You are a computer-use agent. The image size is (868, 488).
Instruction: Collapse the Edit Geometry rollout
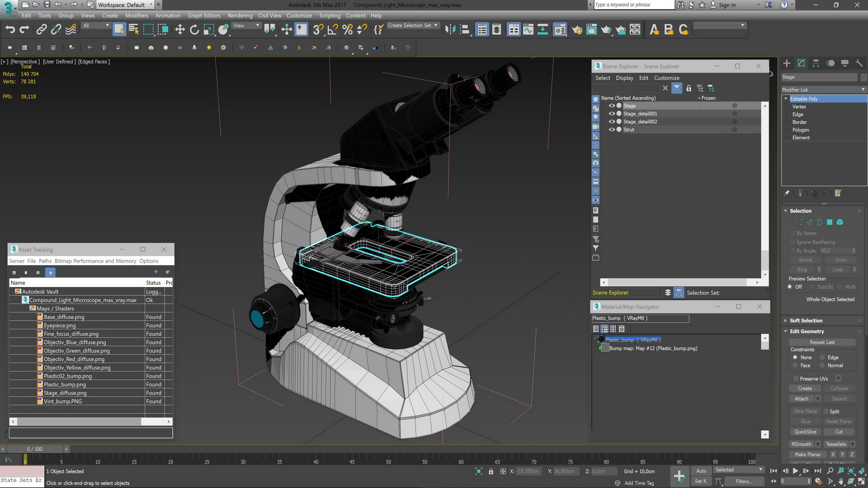786,332
